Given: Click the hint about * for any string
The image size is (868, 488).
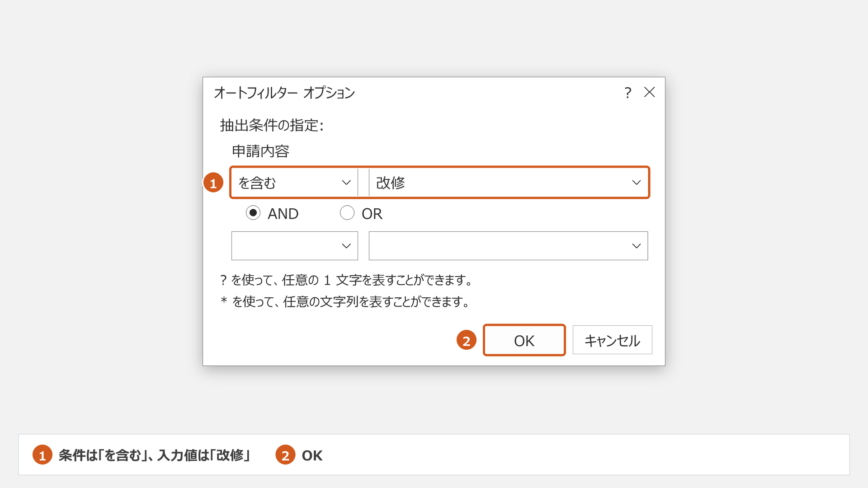Looking at the screenshot, I should click(x=345, y=301).
